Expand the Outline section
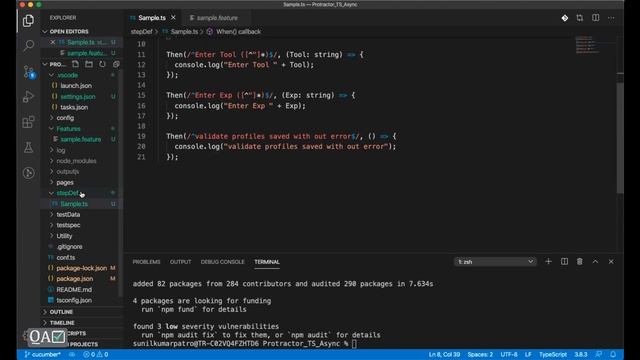The image size is (640, 360). 61,312
